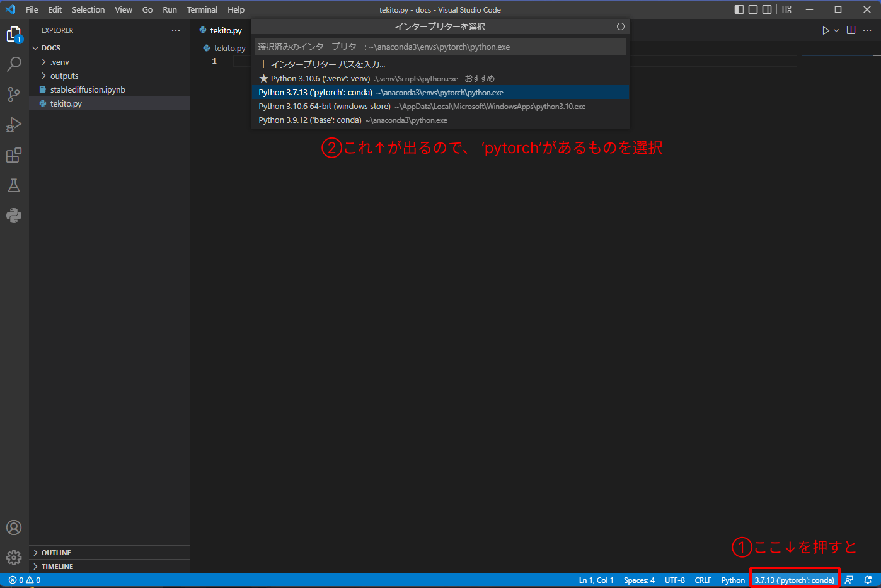Viewport: 881px width, 588px height.
Task: Expand the .venv folder
Action: (110, 62)
